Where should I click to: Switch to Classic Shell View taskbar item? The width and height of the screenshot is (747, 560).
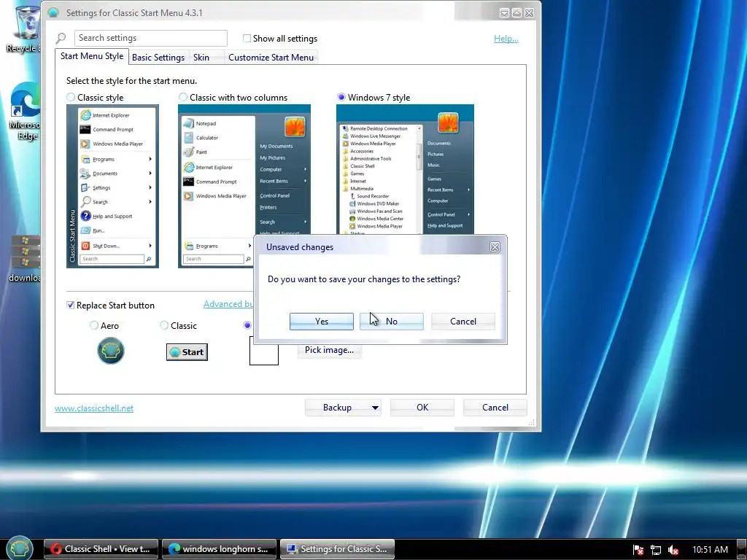click(102, 549)
